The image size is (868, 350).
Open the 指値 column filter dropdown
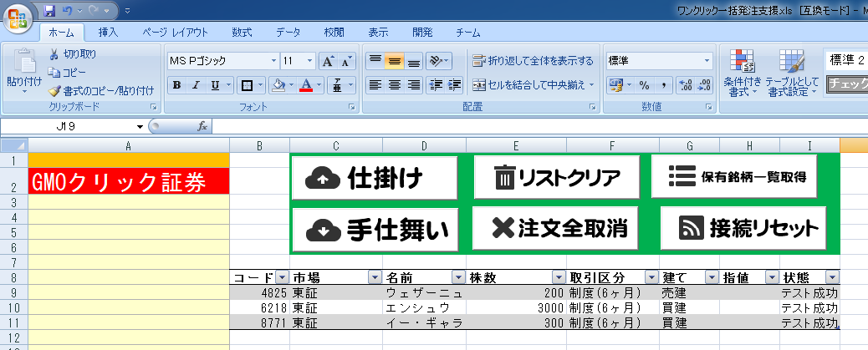tap(772, 277)
